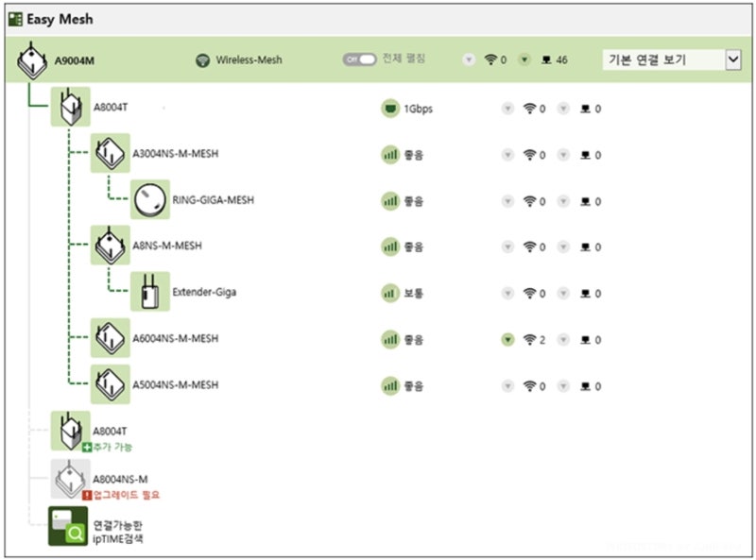Click the 추가 가능 add link

(x=107, y=448)
